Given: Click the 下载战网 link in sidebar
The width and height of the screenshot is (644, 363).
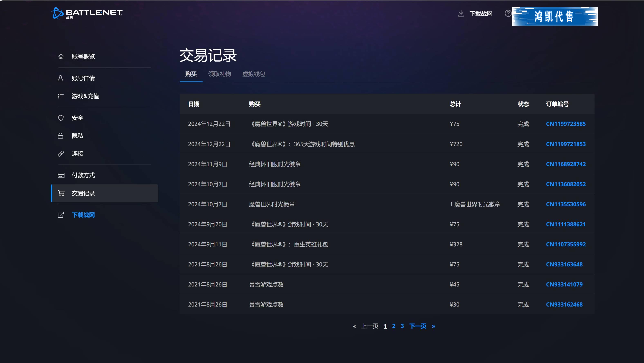Looking at the screenshot, I should (x=83, y=215).
